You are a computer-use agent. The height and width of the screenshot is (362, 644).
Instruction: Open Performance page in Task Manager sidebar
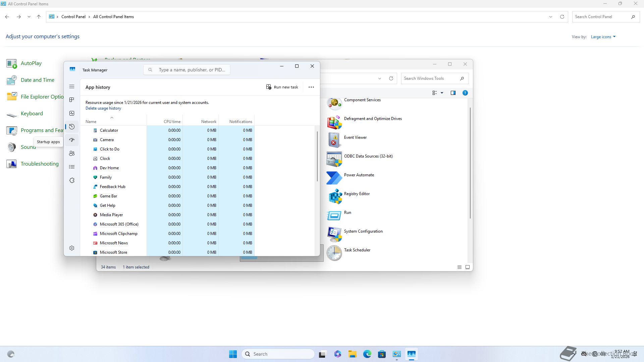[x=72, y=113]
